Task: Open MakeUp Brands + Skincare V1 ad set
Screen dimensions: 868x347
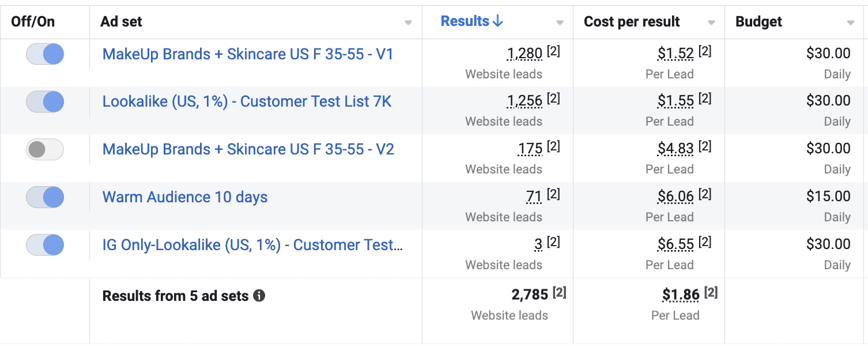Action: coord(248,54)
